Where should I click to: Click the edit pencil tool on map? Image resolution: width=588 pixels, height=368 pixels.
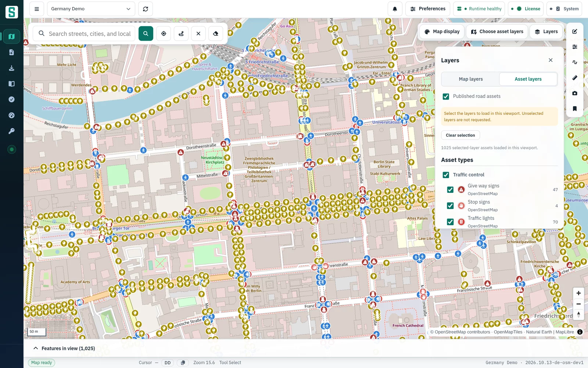575,32
